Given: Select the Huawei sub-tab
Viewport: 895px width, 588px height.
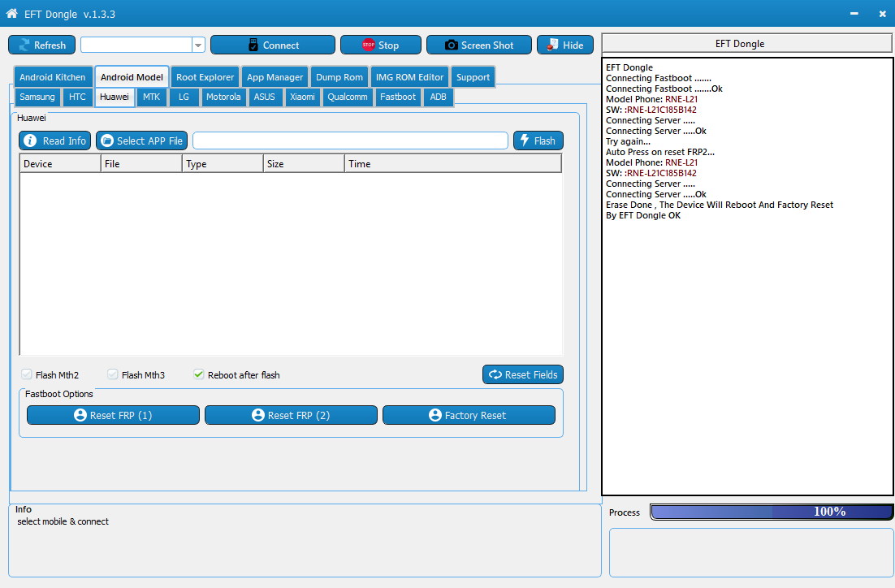Looking at the screenshot, I should tap(115, 97).
